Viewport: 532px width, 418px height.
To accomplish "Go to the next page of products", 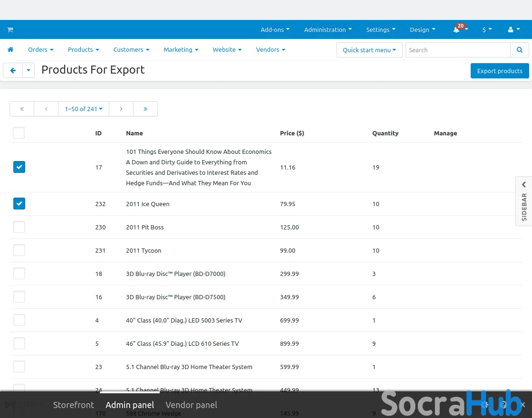I will tap(121, 109).
